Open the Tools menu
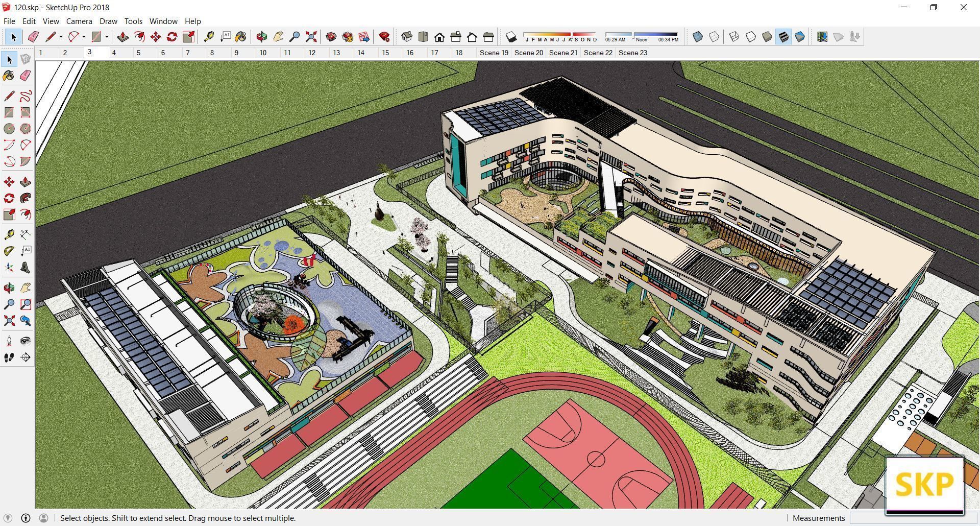This screenshot has height=526, width=980. [x=133, y=21]
